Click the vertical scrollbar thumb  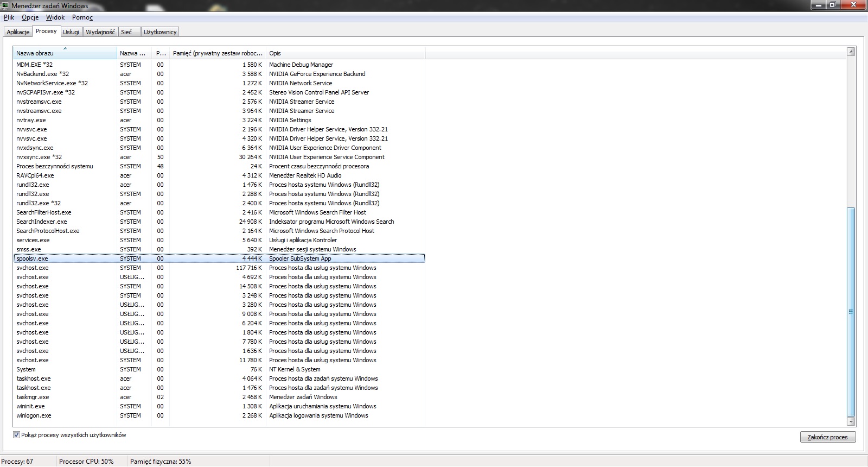click(851, 311)
